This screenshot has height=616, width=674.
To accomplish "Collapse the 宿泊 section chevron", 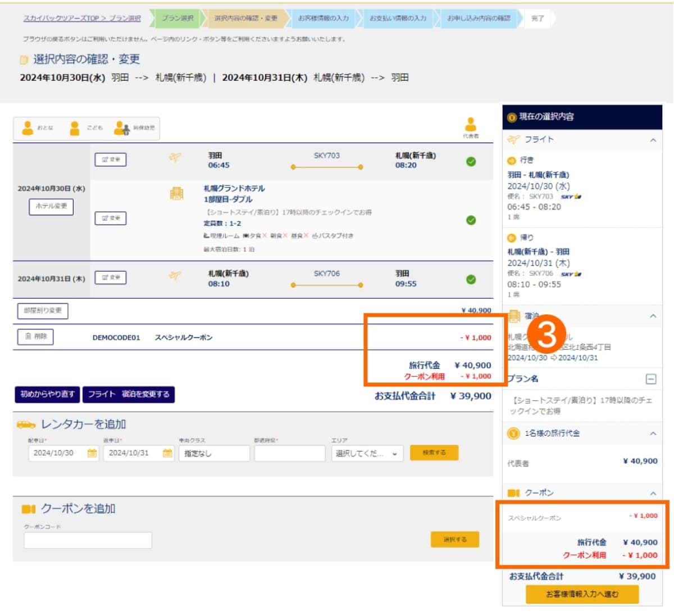I will tap(653, 315).
